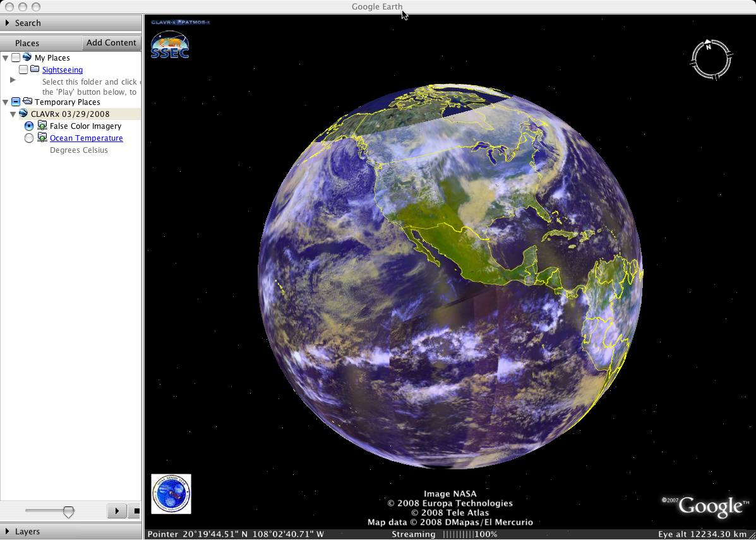Collapse the CLAVRx 03/29/2008 triangle
The image size is (756, 540).
tap(13, 114)
